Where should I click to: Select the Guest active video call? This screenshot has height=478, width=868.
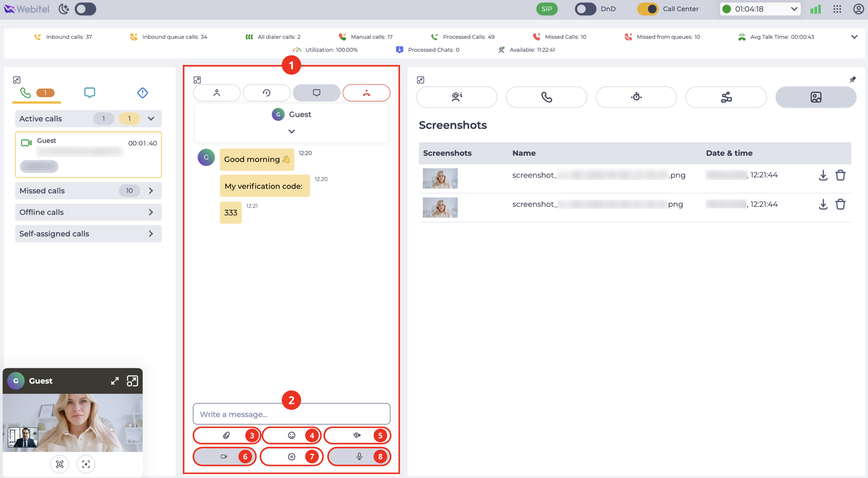(88, 155)
